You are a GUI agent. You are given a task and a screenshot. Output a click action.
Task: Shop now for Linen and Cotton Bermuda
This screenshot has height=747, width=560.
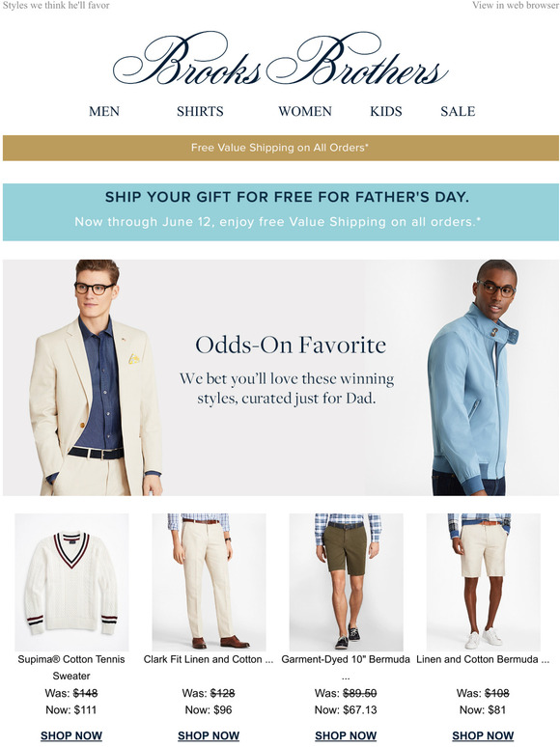[x=484, y=735]
